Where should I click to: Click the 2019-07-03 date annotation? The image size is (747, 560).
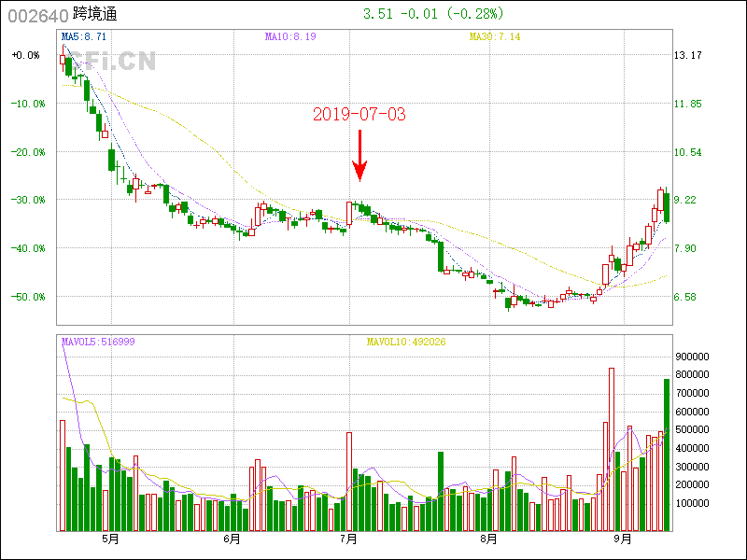[x=359, y=114]
